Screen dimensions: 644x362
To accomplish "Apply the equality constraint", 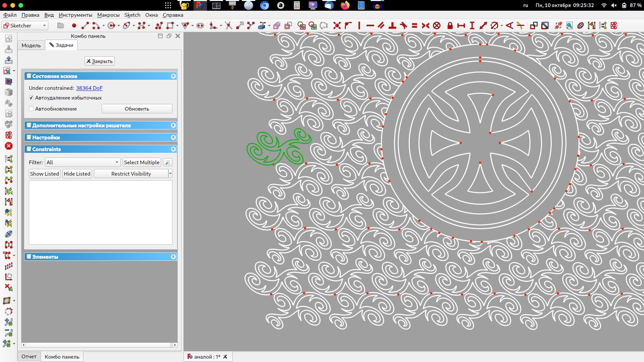I will (415, 25).
